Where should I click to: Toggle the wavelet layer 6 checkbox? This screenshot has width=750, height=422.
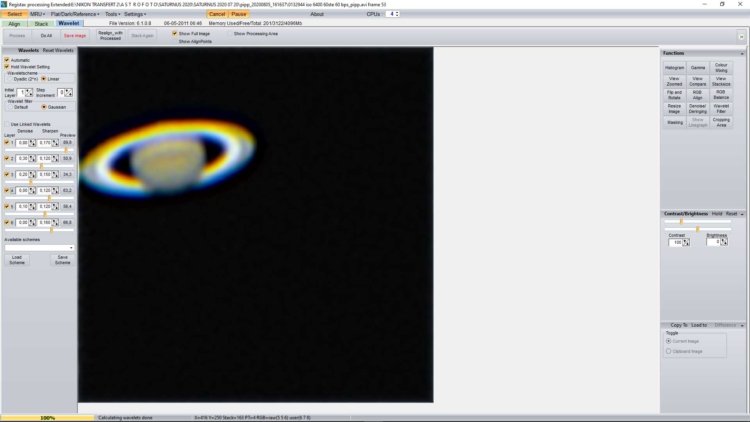point(7,222)
